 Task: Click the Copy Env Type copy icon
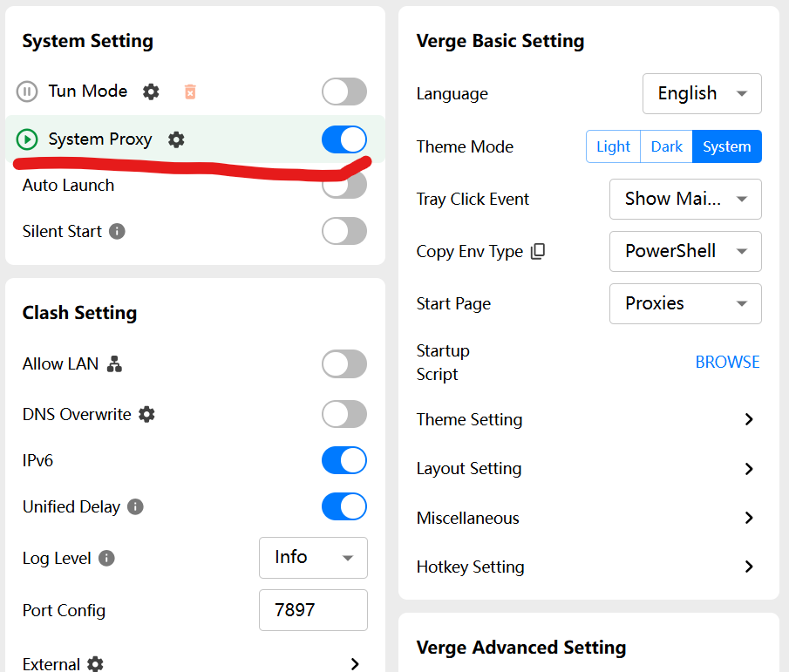[x=538, y=252]
